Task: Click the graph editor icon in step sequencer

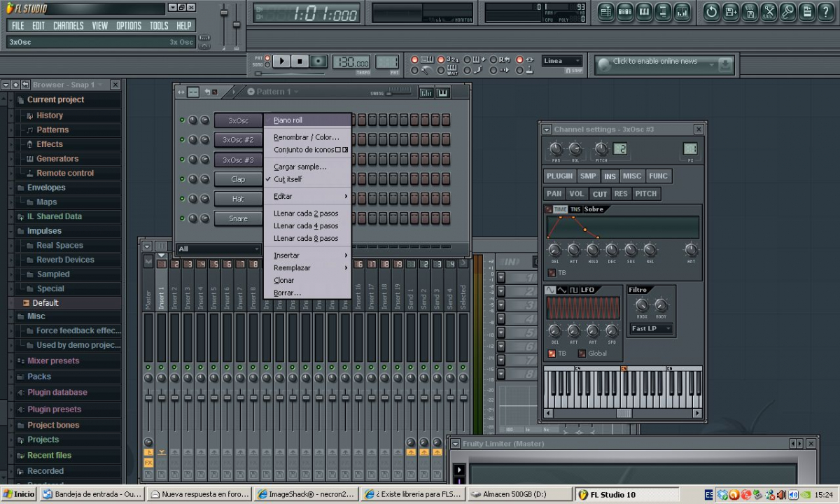Action: pyautogui.click(x=426, y=92)
